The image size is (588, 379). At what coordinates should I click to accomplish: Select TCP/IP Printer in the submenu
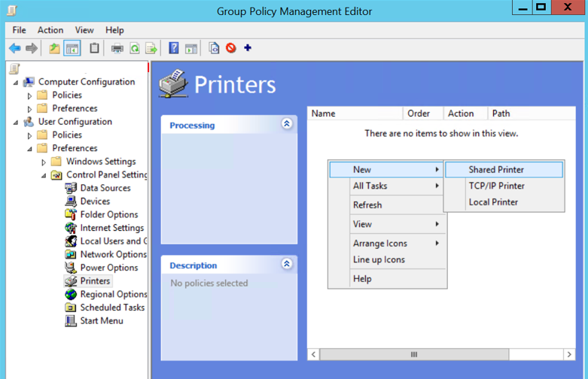tap(496, 186)
